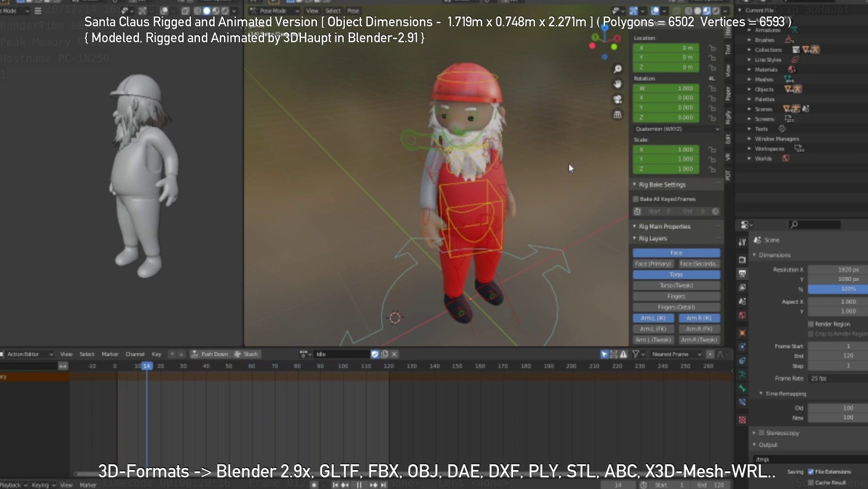868x489 pixels.
Task: Click the current frame 14 marker on timeline
Action: click(x=147, y=366)
